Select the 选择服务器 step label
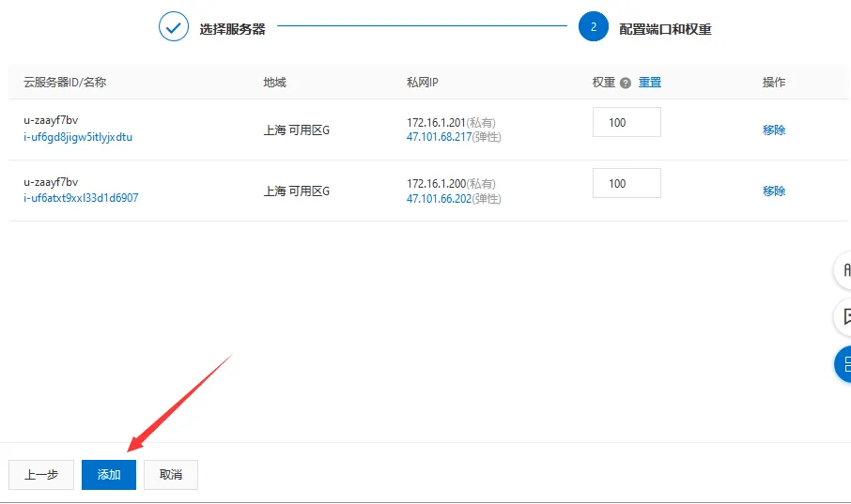This screenshot has height=504, width=851. [232, 29]
